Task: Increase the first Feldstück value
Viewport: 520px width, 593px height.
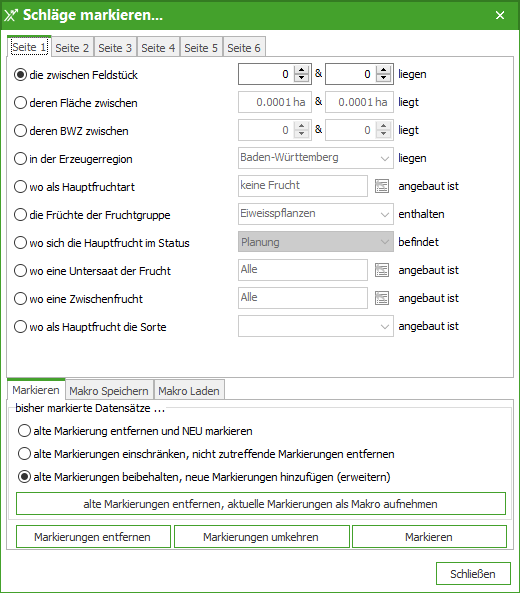Action: (x=301, y=70)
